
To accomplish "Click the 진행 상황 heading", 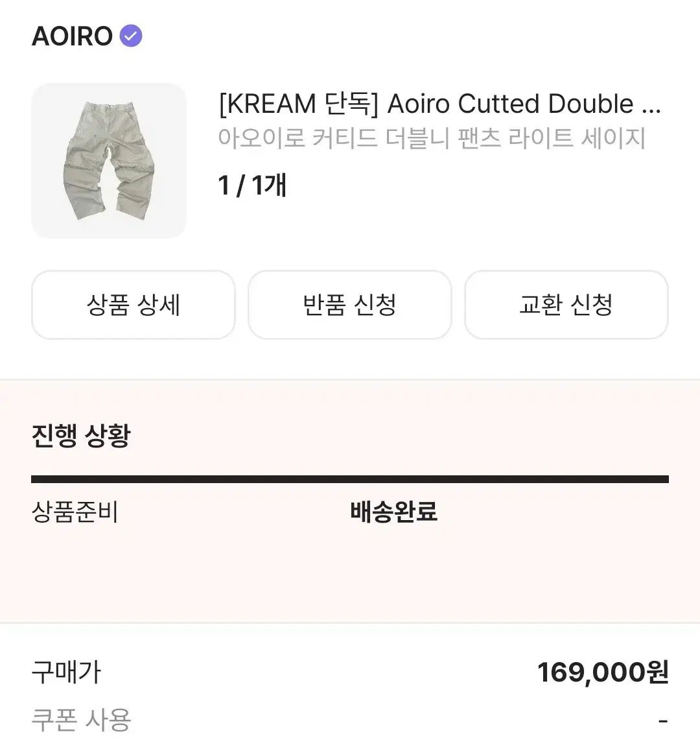I will (81, 435).
